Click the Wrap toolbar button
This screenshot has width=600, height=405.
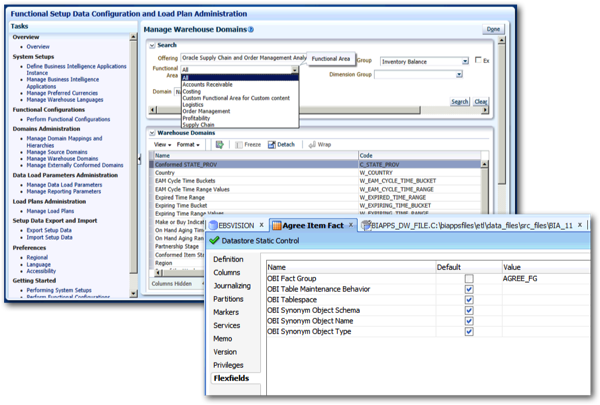pyautogui.click(x=320, y=145)
